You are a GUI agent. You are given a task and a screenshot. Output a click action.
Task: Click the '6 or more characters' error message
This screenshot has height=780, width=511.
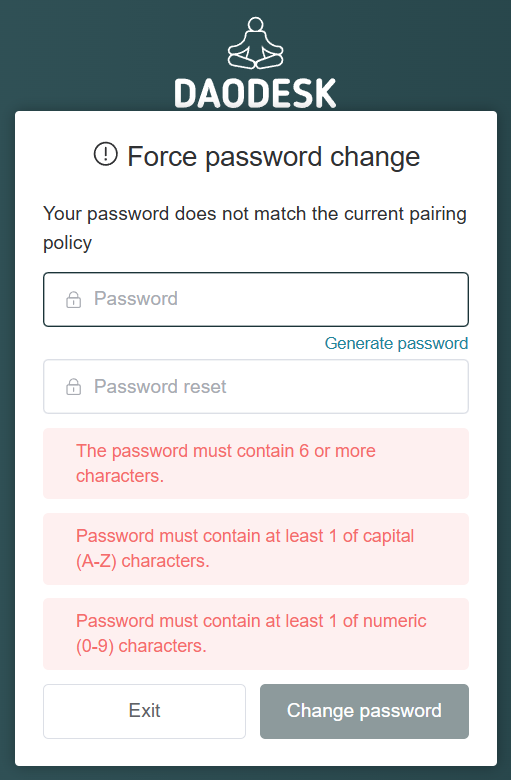[x=256, y=463]
